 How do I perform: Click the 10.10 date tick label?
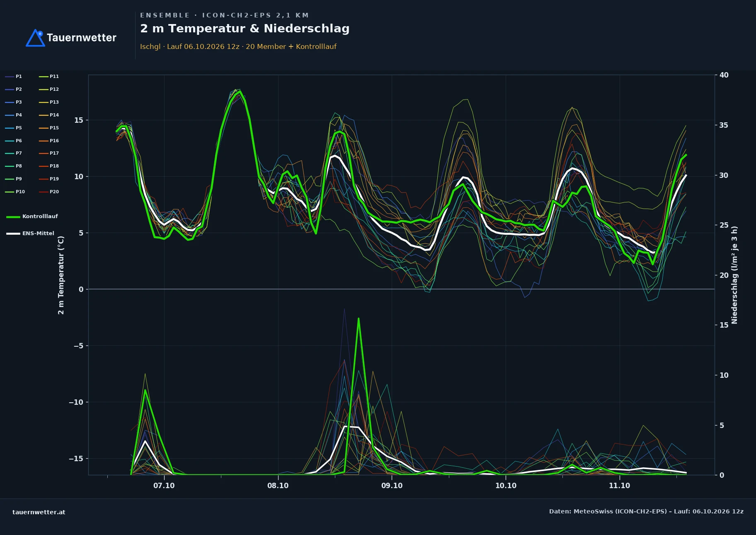(506, 486)
